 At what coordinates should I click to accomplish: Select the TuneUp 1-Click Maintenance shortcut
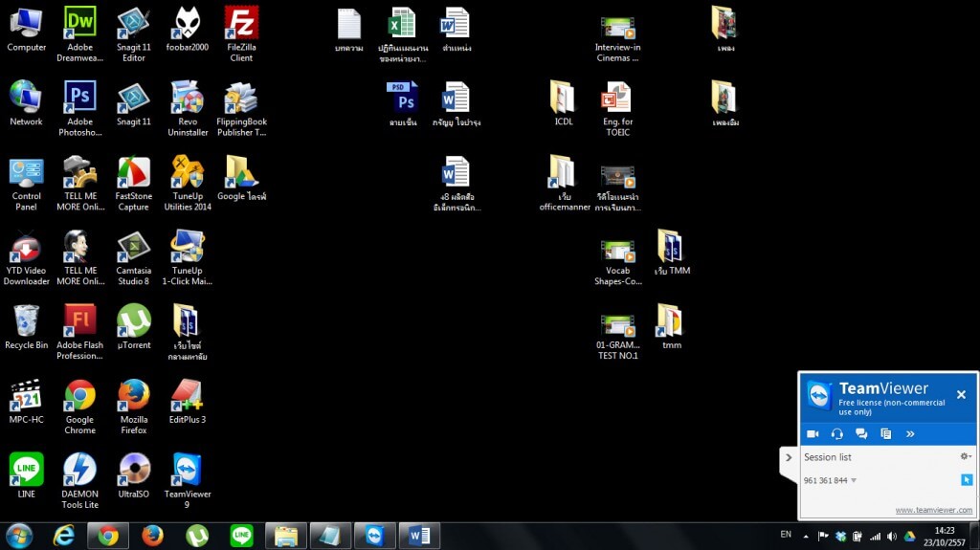[188, 257]
